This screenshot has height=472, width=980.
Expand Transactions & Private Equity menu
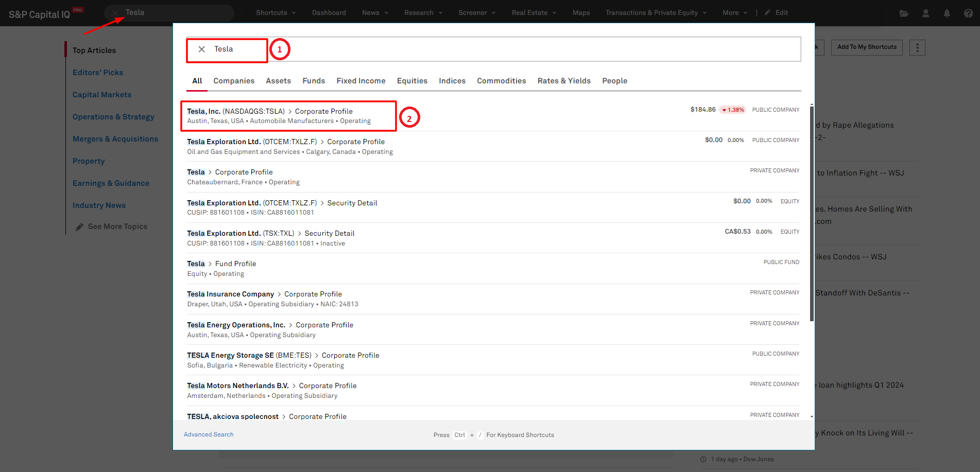pos(656,13)
